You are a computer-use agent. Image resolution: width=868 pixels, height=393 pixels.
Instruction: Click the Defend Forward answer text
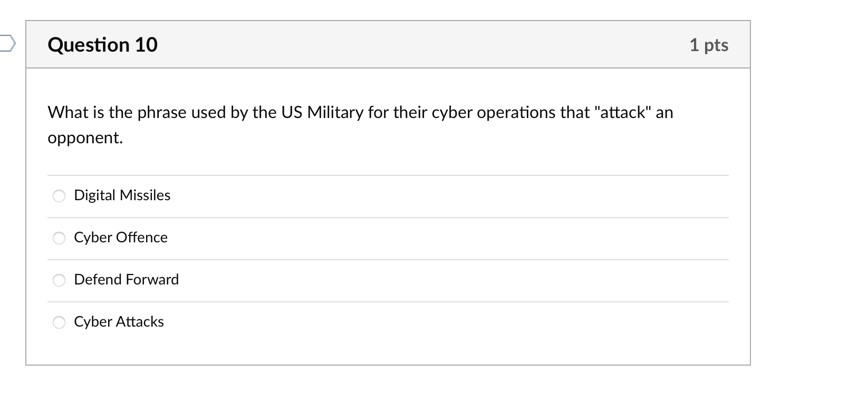point(127,280)
